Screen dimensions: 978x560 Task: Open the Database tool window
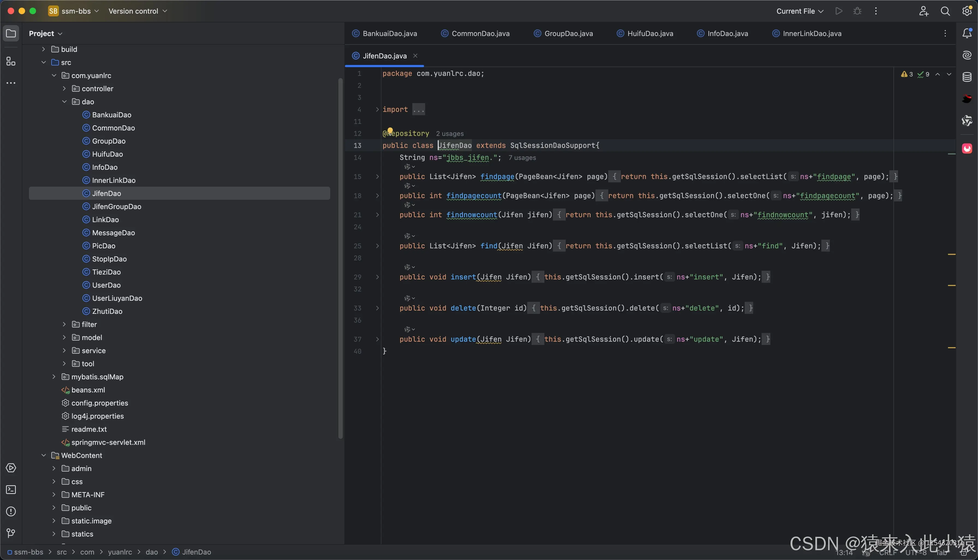[967, 77]
